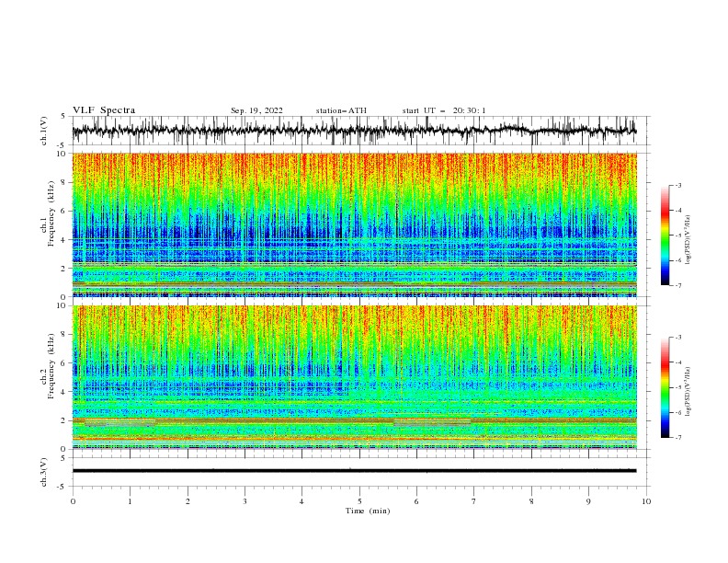
Task: Click the time axis tick label "1"
Action: point(130,501)
